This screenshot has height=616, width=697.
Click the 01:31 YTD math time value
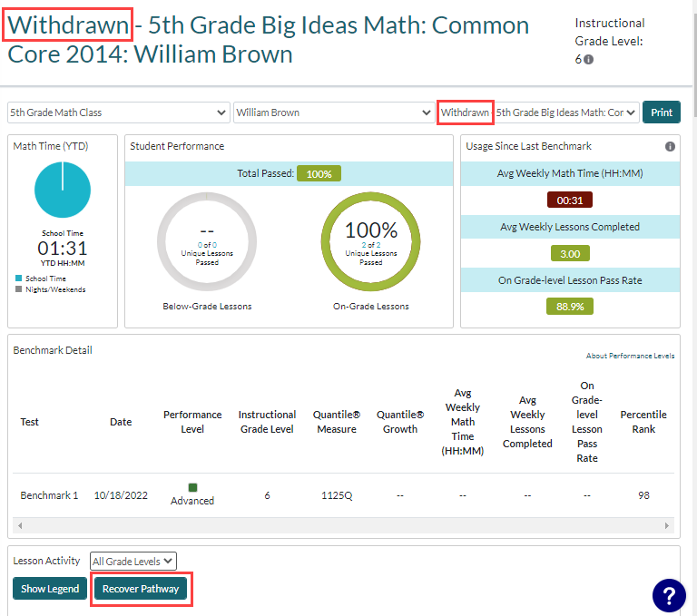tap(63, 248)
